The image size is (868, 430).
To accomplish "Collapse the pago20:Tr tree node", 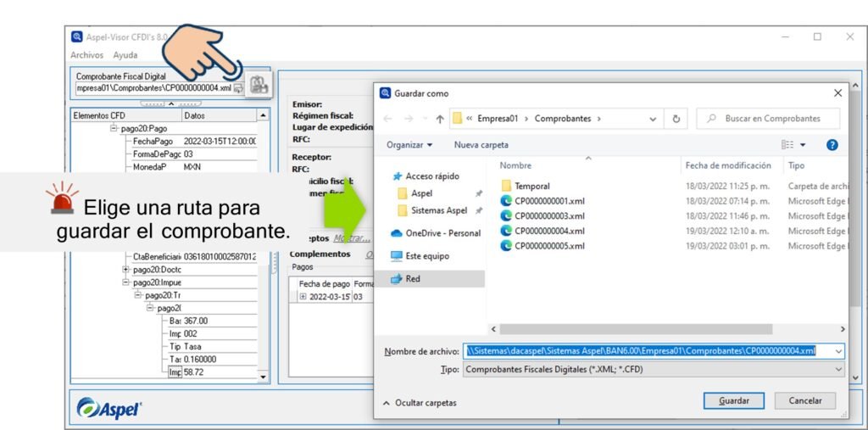I will [138, 295].
